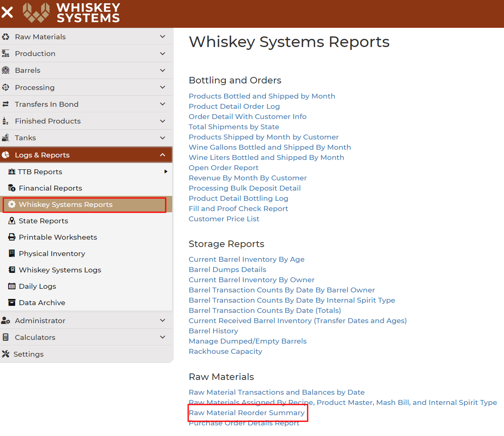The image size is (504, 436).
Task: Click the Printable Worksheets printer icon
Action: [x=12, y=237]
